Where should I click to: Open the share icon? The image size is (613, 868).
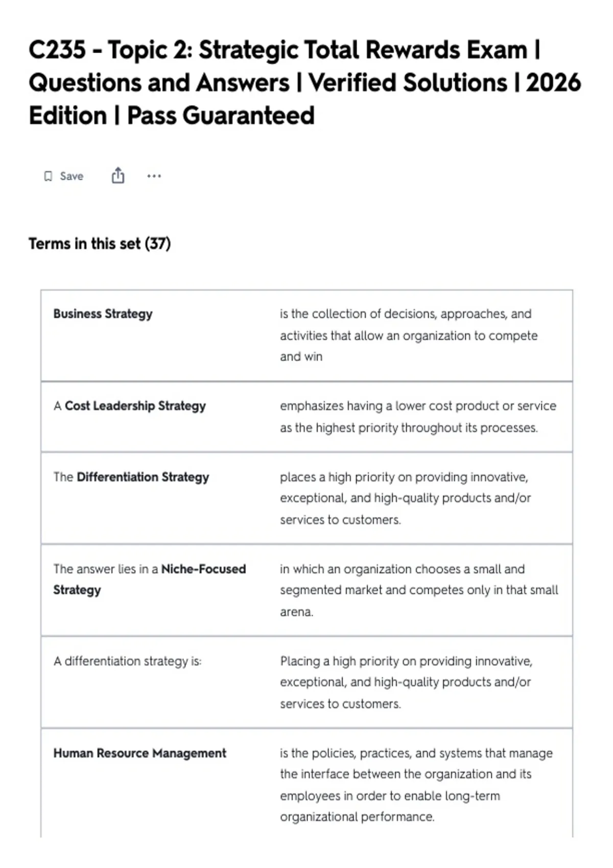pyautogui.click(x=118, y=175)
